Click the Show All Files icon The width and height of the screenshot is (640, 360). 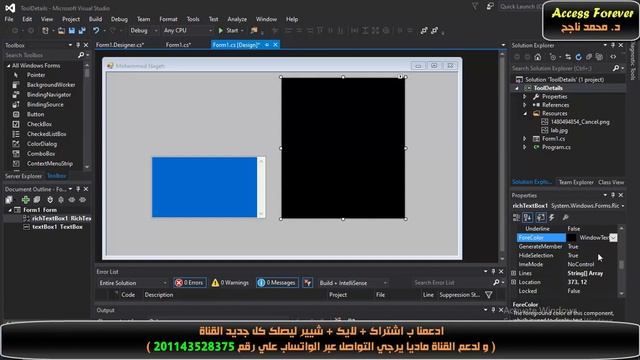click(599, 57)
